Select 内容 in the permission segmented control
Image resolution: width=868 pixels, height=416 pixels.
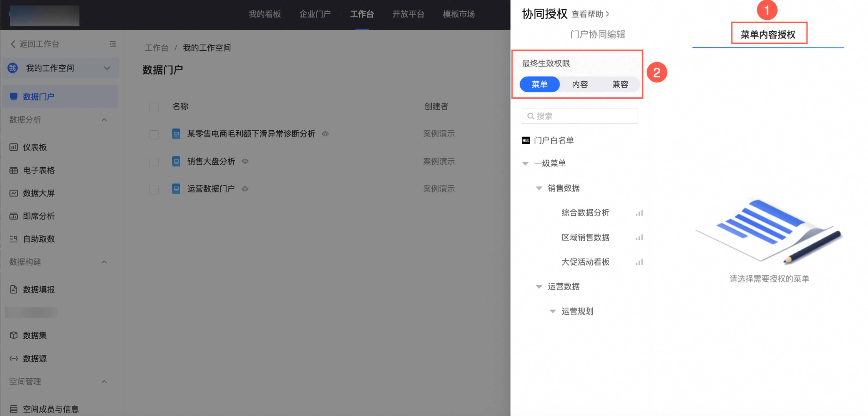point(580,84)
